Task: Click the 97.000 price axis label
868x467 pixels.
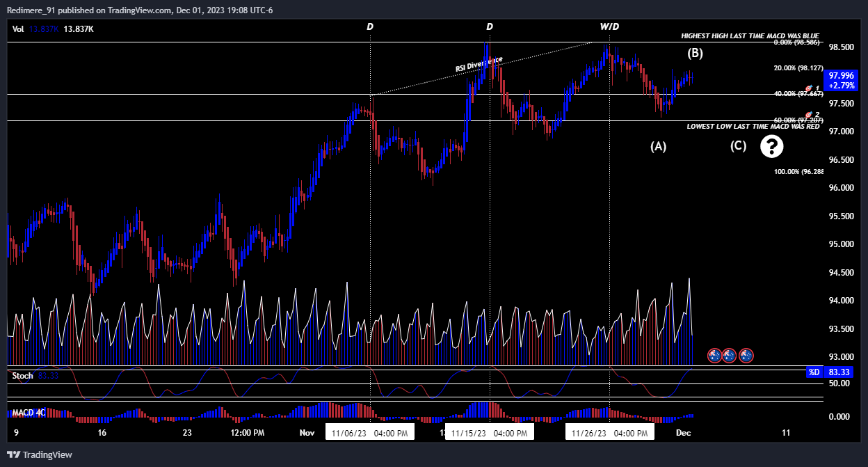Action: 842,132
